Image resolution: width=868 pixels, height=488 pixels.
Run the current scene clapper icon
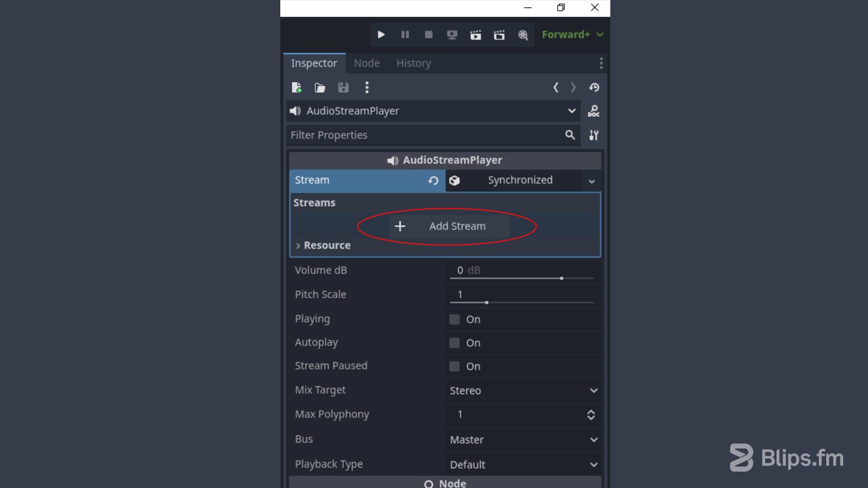coord(476,34)
